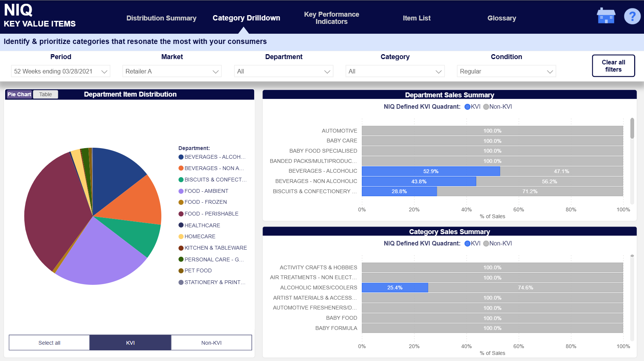Viewport: 644px width, 361px height.
Task: Expand the Category filter dropdown
Action: 395,71
